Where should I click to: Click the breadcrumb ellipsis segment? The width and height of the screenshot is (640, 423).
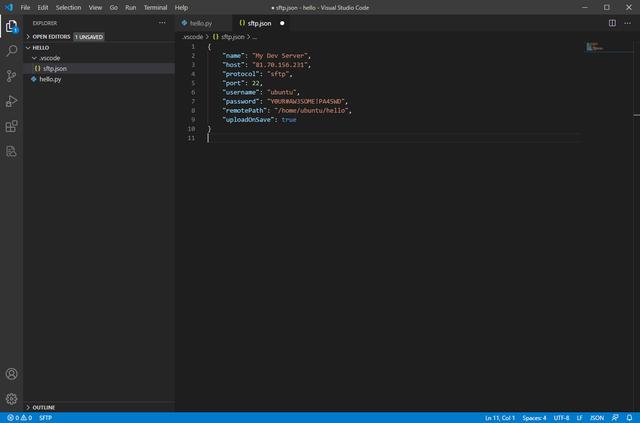click(254, 37)
